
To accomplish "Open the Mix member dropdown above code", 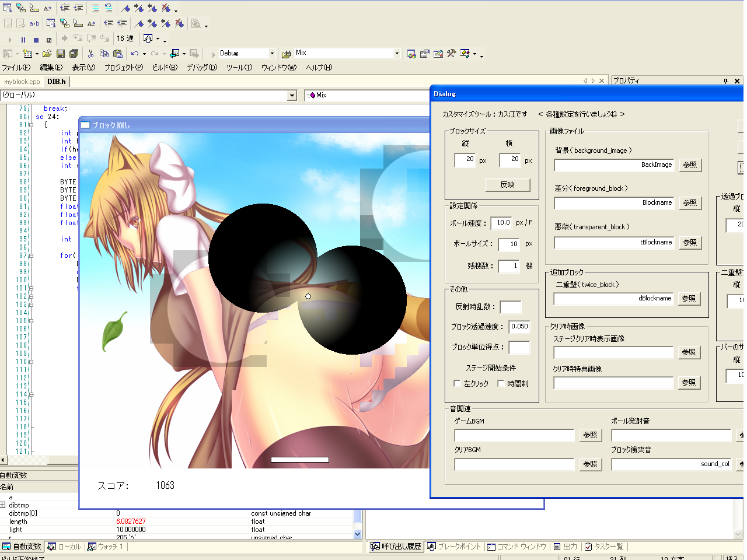I will pos(368,95).
